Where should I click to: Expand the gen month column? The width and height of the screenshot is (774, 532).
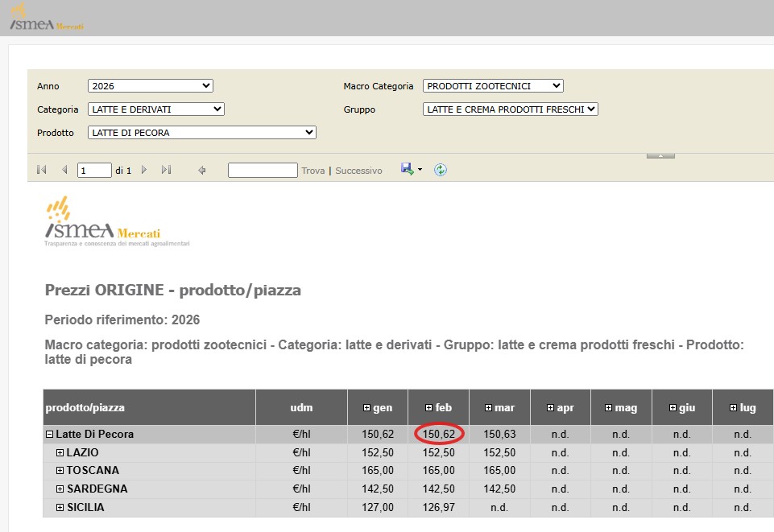(366, 408)
